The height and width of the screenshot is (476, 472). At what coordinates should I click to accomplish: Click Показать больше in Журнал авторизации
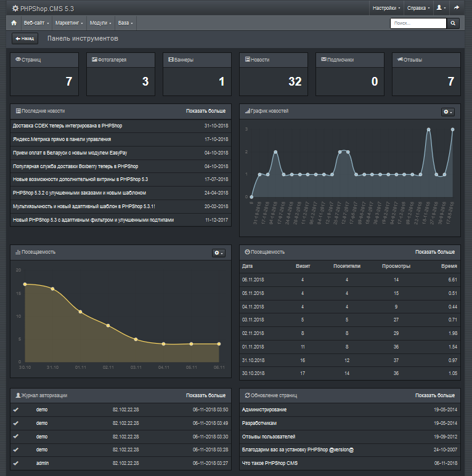pos(206,395)
